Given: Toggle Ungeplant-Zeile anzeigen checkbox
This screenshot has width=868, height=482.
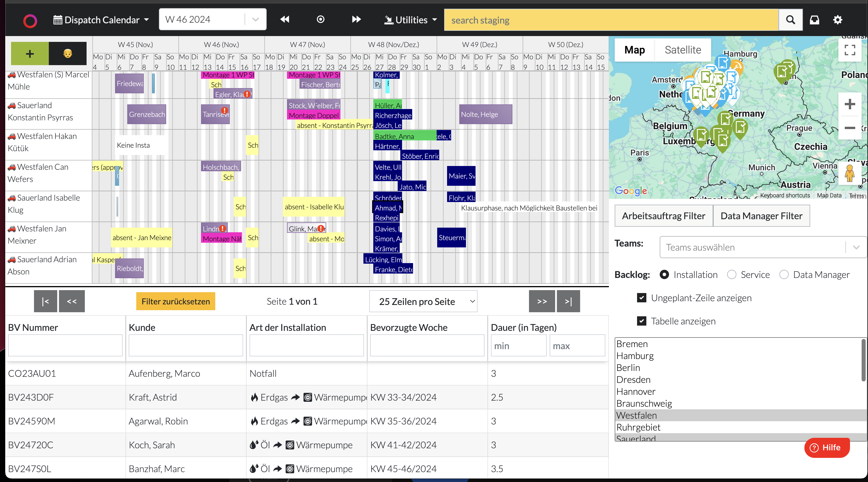Looking at the screenshot, I should (642, 298).
